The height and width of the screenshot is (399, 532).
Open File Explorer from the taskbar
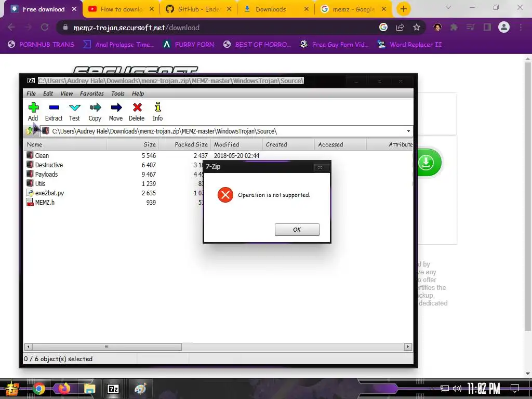coord(89,389)
